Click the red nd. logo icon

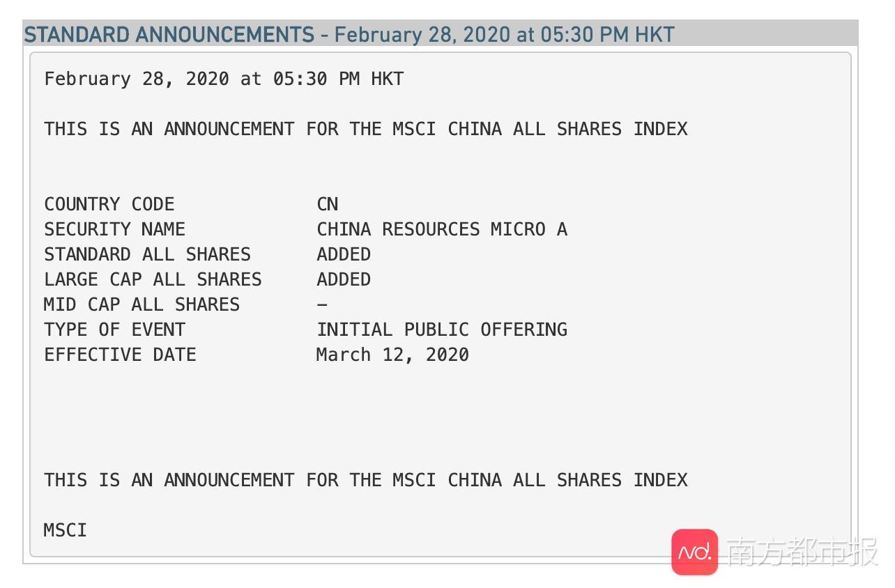click(694, 552)
